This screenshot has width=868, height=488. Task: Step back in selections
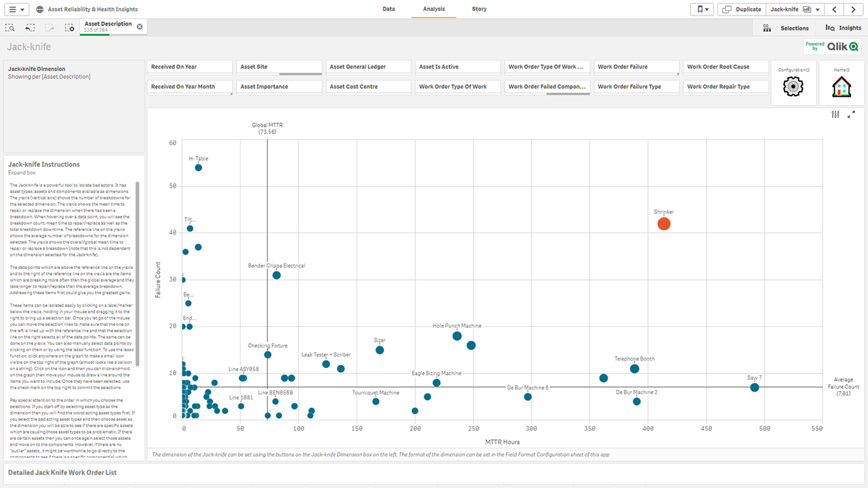pos(30,28)
